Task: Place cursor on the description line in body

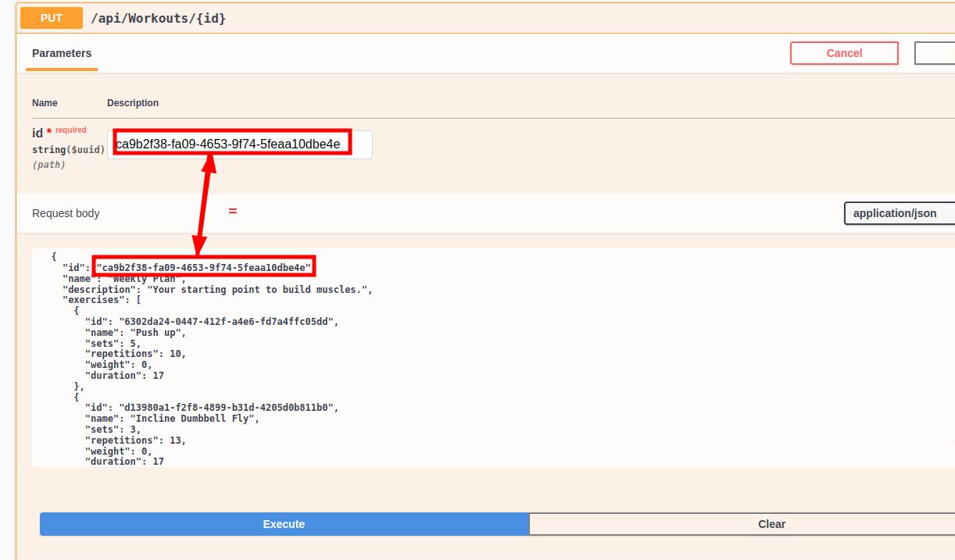Action: pyautogui.click(x=217, y=290)
